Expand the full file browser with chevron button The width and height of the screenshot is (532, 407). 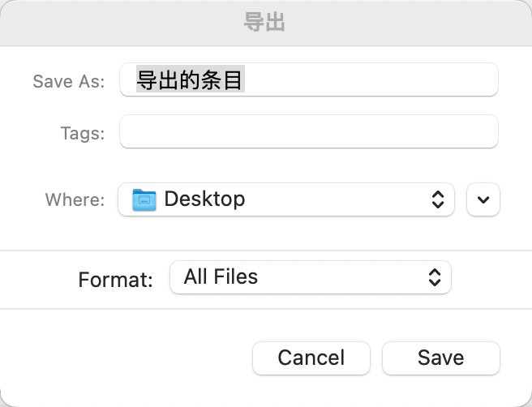click(x=483, y=199)
